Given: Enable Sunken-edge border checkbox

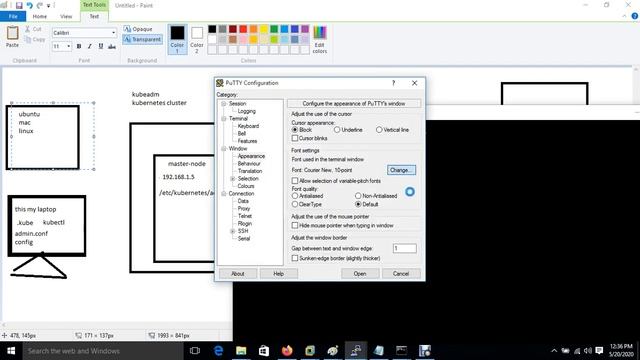Looking at the screenshot, I should [295, 258].
